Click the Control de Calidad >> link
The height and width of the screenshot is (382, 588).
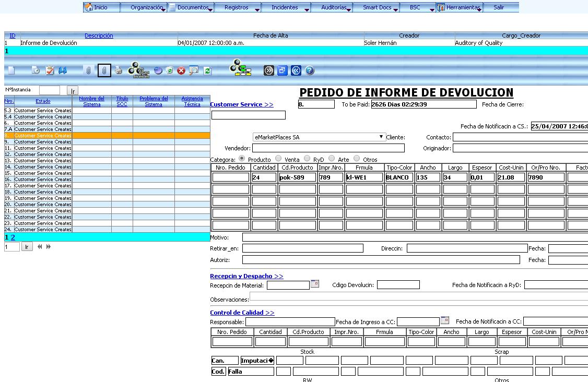point(242,312)
